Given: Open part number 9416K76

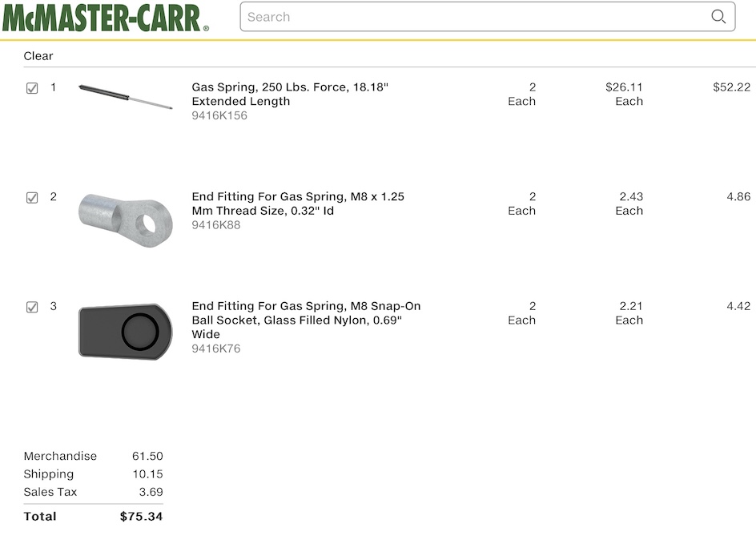Looking at the screenshot, I should click(x=216, y=349).
